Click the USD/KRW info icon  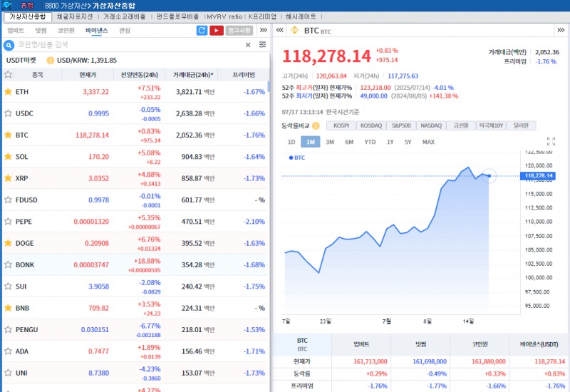coord(50,61)
